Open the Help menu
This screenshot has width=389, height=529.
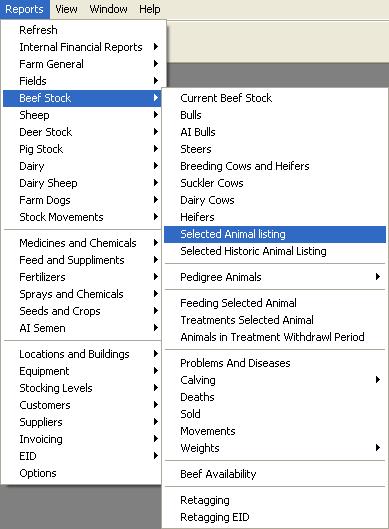149,9
